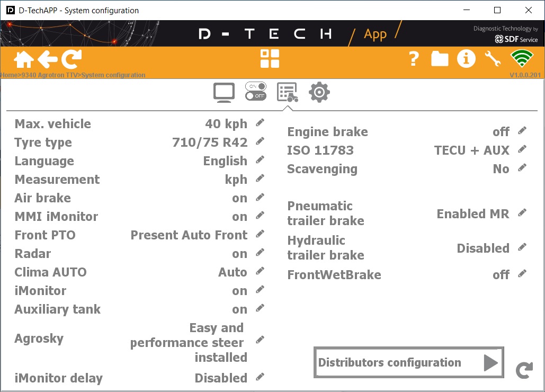Image resolution: width=545 pixels, height=392 pixels.
Task: Edit the Air brake on setting
Action: [260, 198]
